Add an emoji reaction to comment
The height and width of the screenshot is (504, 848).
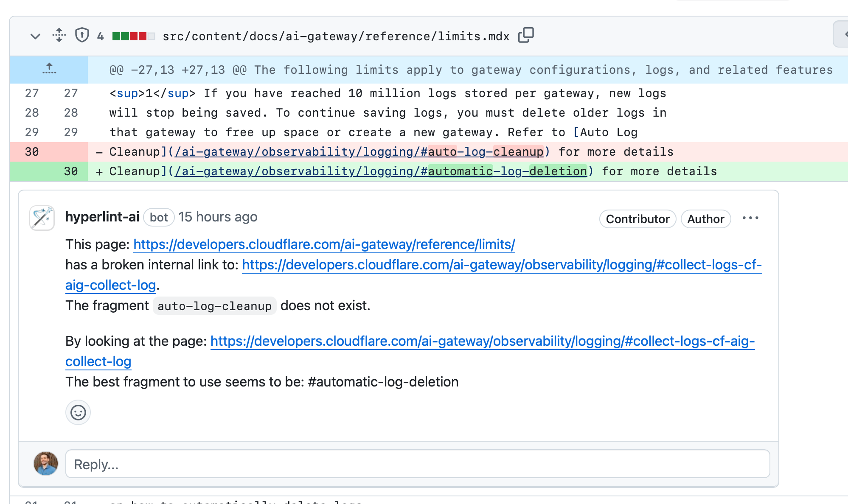(x=78, y=412)
